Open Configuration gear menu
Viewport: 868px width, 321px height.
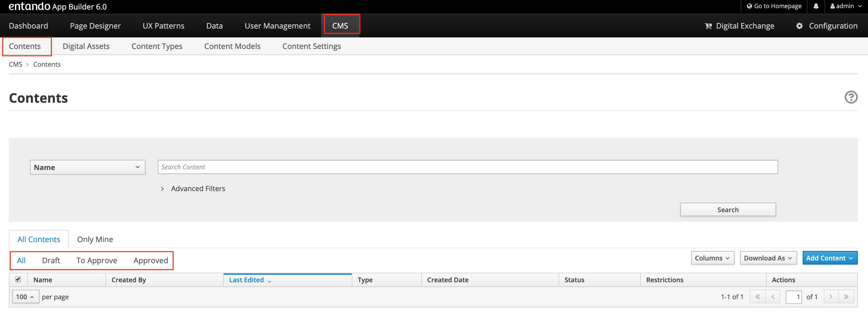827,26
